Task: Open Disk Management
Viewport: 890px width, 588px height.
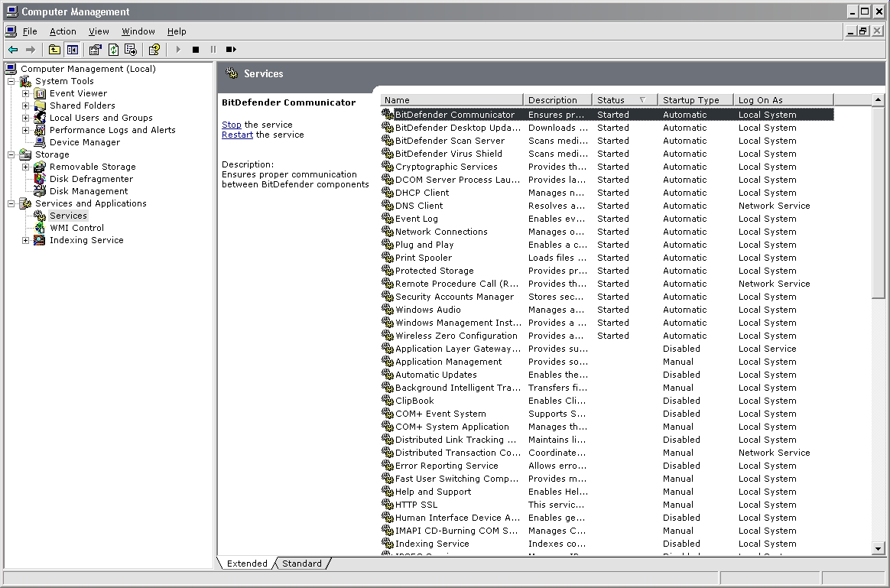Action: pyautogui.click(x=88, y=191)
